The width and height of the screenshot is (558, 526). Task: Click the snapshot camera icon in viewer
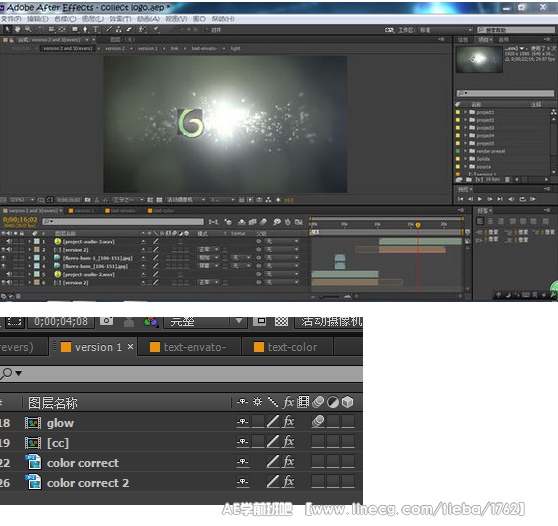tap(88, 200)
